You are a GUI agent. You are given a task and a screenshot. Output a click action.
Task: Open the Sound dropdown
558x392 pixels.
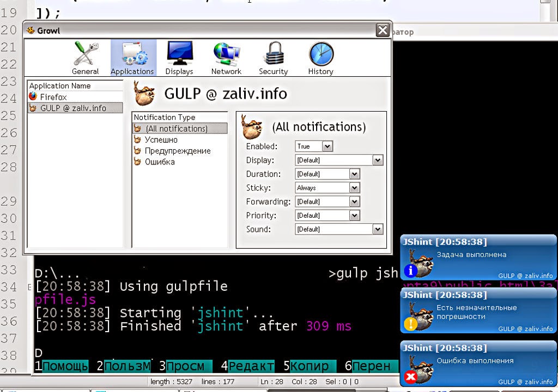tap(339, 229)
